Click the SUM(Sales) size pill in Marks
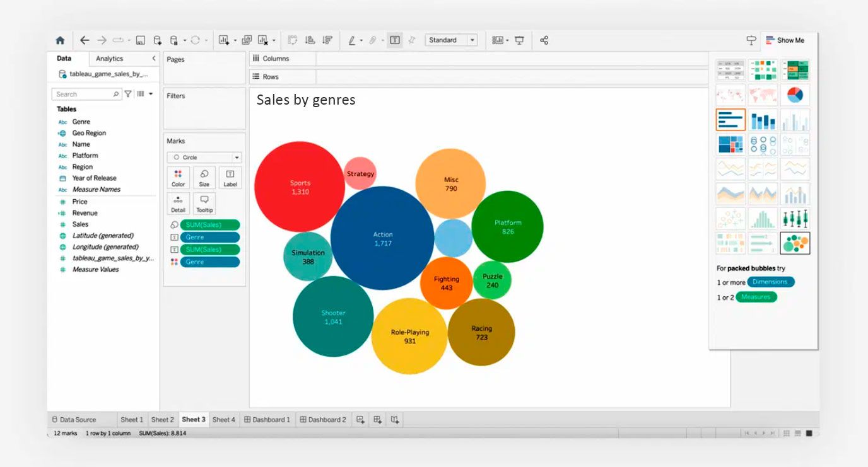868x467 pixels. point(209,225)
